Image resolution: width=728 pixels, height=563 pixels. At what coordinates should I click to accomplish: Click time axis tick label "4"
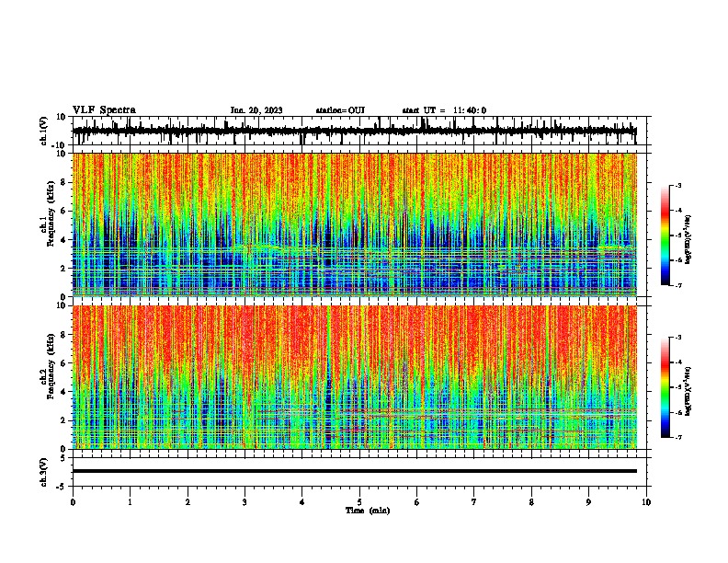[x=302, y=502]
